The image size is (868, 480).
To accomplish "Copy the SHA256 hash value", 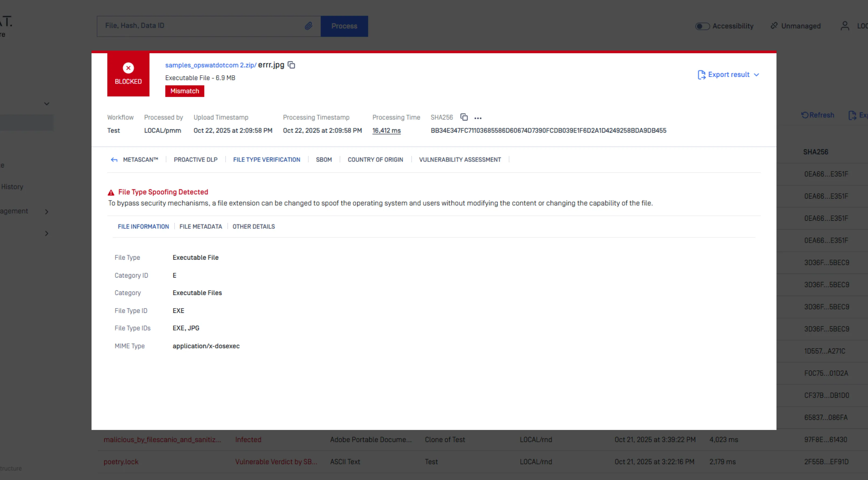I will pyautogui.click(x=464, y=117).
